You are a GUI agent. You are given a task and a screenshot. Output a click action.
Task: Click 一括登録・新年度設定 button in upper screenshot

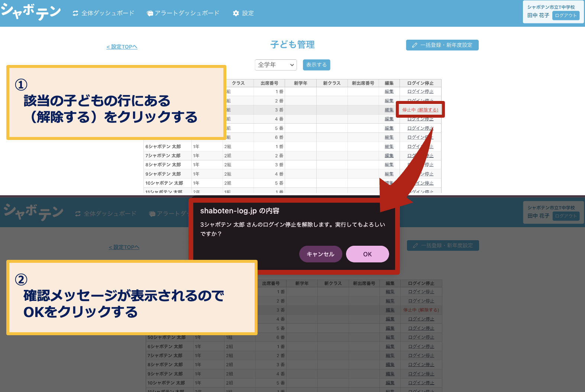[x=442, y=45]
